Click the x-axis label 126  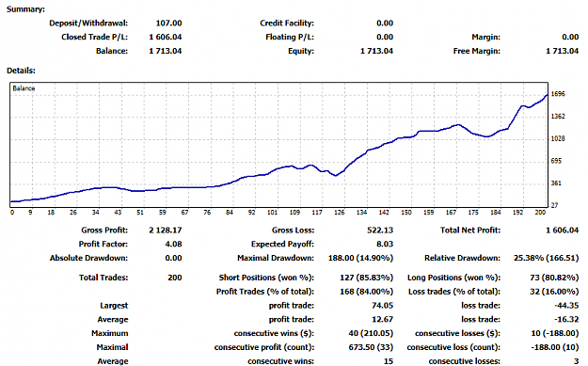pyautogui.click(x=339, y=213)
